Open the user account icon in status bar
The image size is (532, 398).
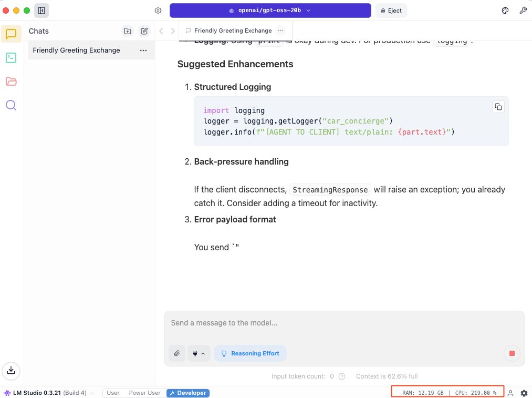[x=510, y=393]
